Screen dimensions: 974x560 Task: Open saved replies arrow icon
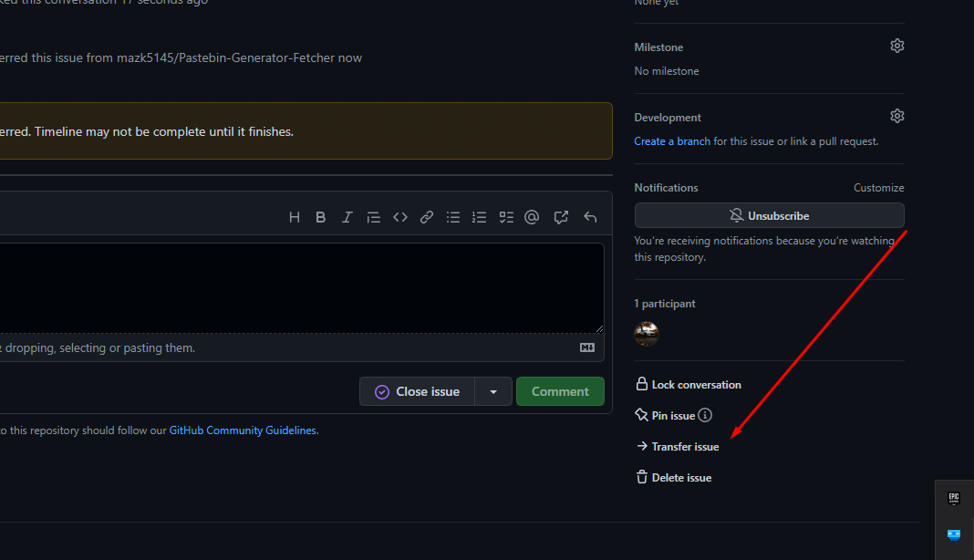(x=590, y=217)
